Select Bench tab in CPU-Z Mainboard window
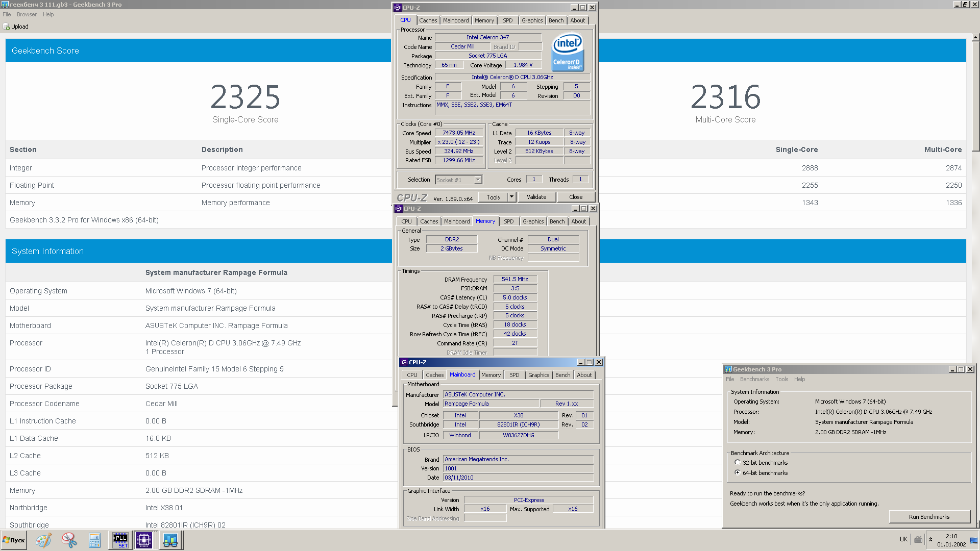This screenshot has height=551, width=980. point(562,375)
